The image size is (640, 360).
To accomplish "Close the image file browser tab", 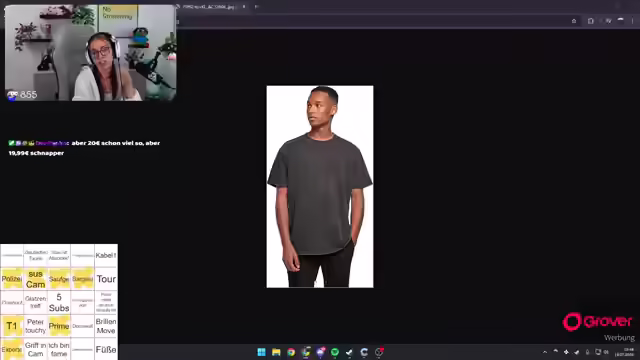I will pos(244,7).
